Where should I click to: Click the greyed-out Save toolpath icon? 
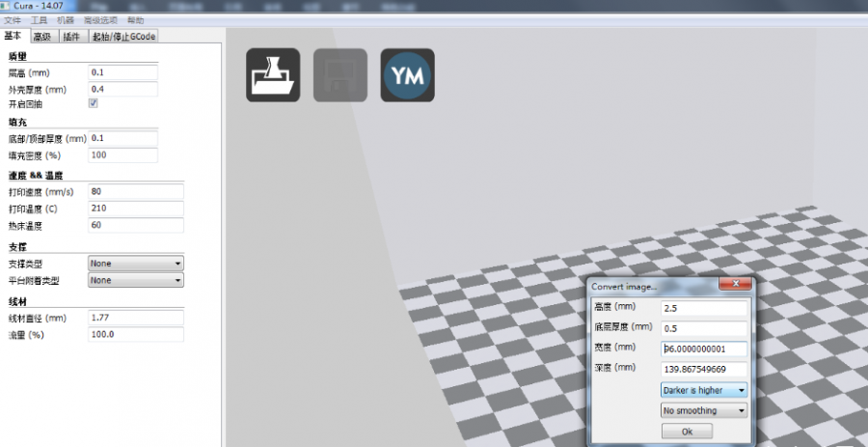click(340, 74)
